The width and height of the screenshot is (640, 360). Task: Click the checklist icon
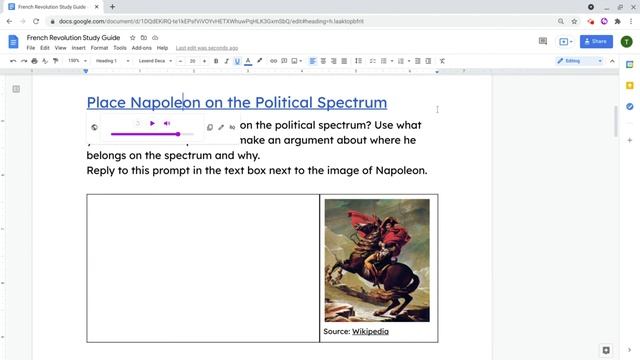coord(373,61)
